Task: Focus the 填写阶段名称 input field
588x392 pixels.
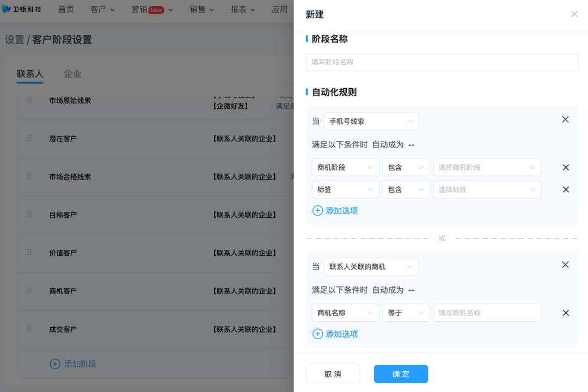Action: (x=442, y=62)
